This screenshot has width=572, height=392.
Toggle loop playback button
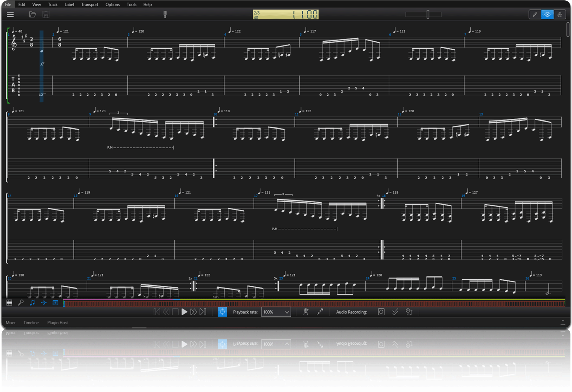[x=223, y=312]
